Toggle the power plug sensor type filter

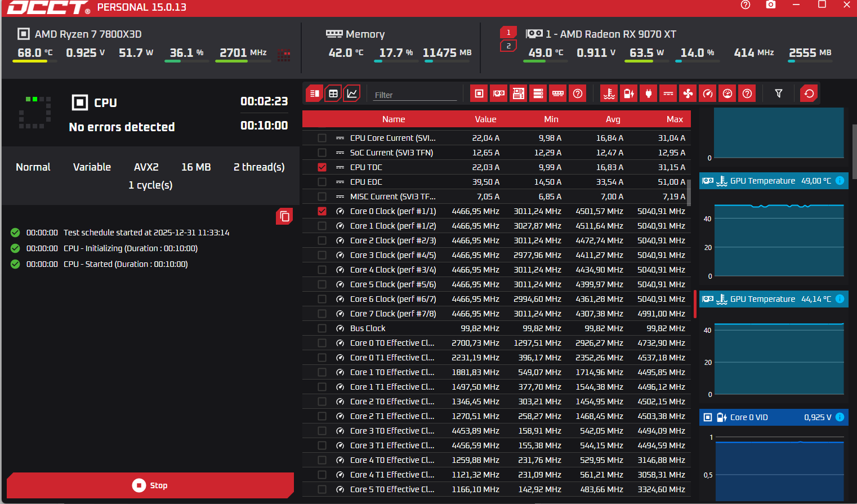coord(649,93)
